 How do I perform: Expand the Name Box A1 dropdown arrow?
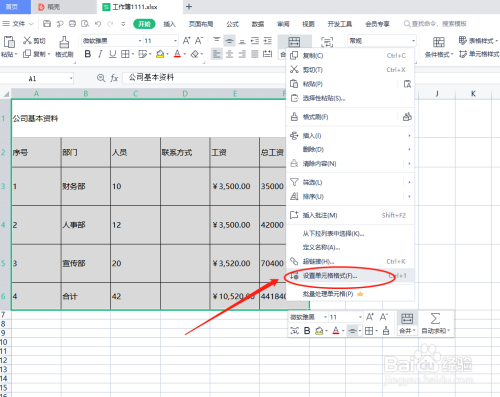(x=71, y=79)
